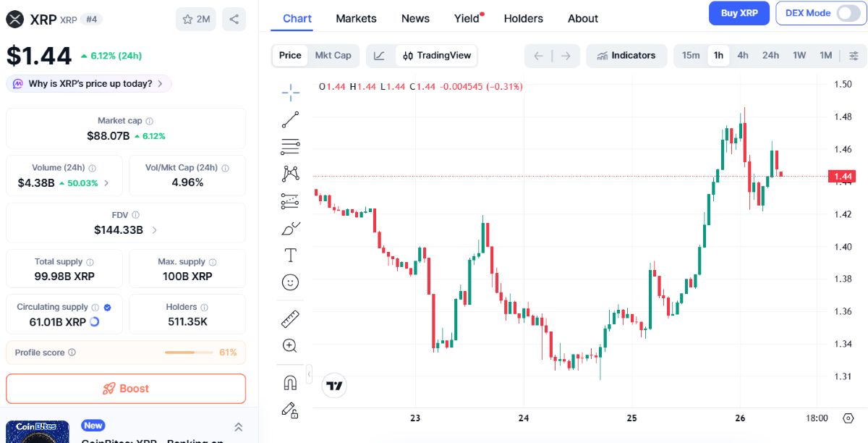Image resolution: width=868 pixels, height=443 pixels.
Task: Open the About tab
Action: click(x=583, y=18)
